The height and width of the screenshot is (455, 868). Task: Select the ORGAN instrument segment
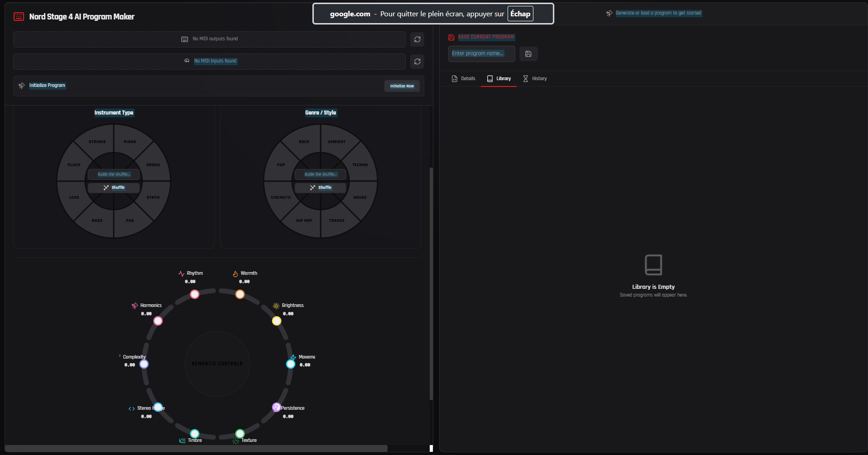pyautogui.click(x=153, y=165)
